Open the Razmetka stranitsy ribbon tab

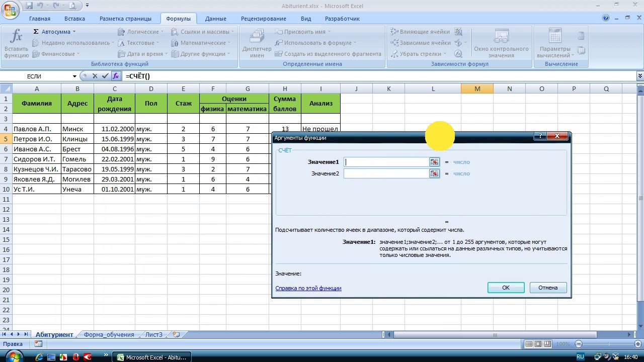click(125, 19)
